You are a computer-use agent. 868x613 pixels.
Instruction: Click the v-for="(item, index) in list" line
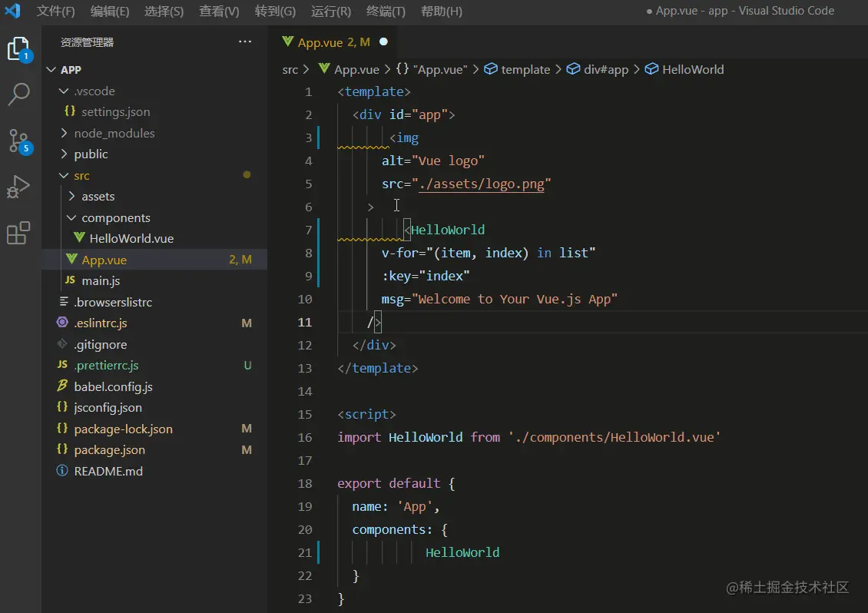click(x=489, y=253)
